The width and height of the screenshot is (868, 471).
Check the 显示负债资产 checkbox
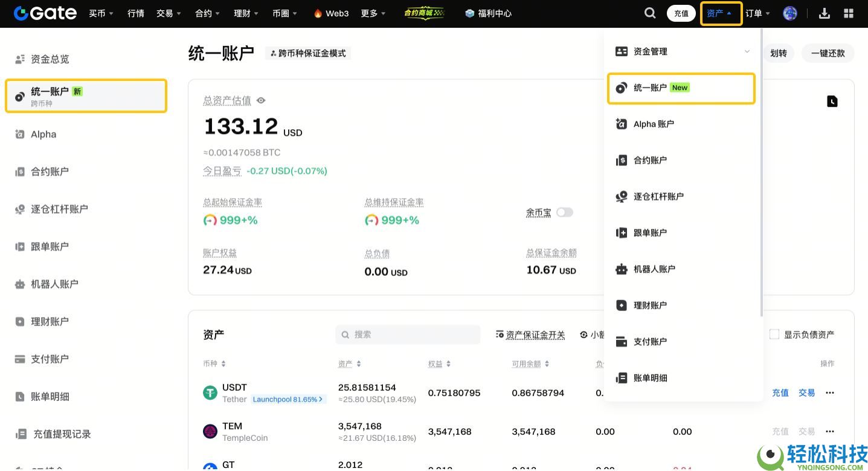click(x=774, y=334)
